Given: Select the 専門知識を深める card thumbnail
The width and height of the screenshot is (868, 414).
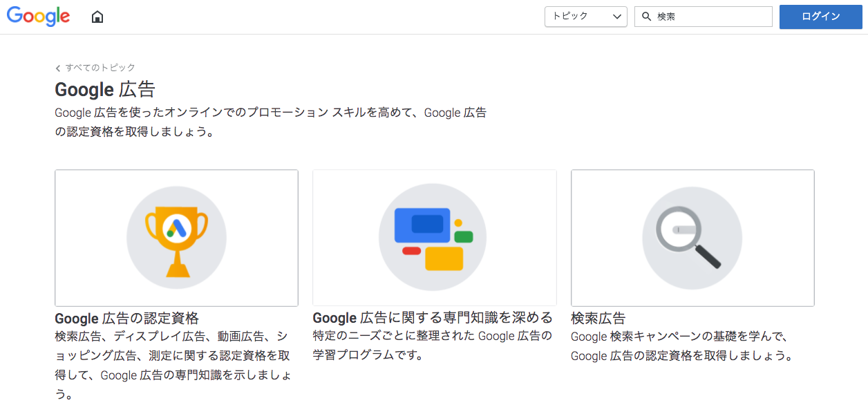Looking at the screenshot, I should (435, 238).
